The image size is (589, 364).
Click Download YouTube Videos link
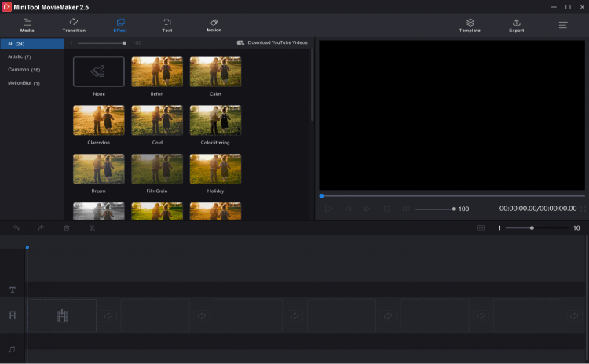[273, 43]
